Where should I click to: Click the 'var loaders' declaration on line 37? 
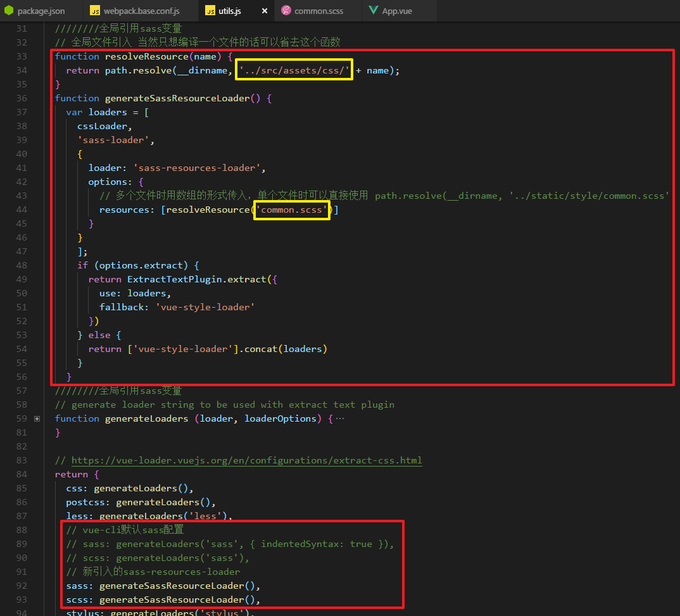click(x=96, y=112)
